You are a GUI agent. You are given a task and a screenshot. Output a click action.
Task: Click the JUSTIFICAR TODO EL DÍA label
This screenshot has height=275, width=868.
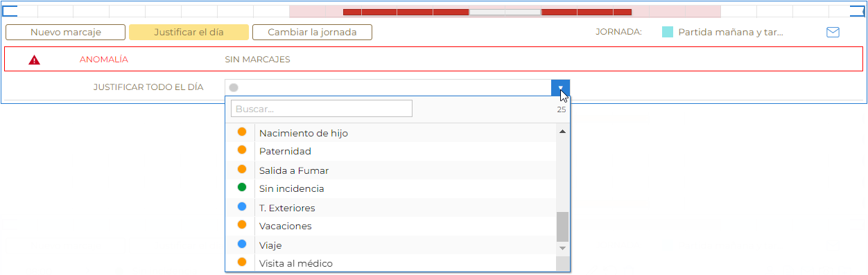[x=148, y=88]
